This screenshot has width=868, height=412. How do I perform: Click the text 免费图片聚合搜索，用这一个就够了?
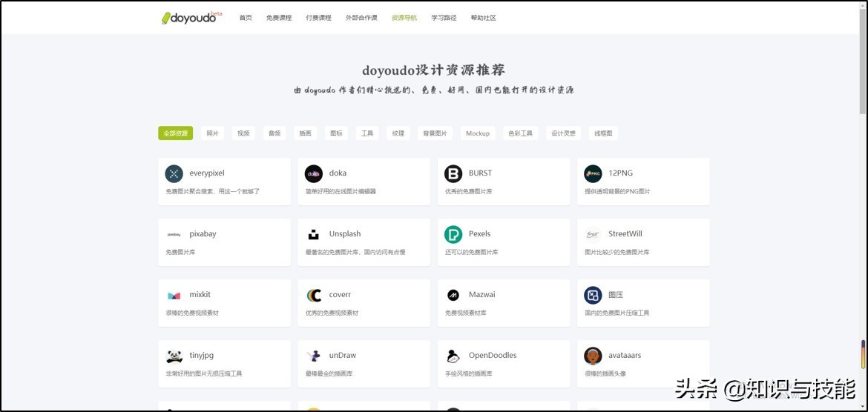pyautogui.click(x=213, y=191)
